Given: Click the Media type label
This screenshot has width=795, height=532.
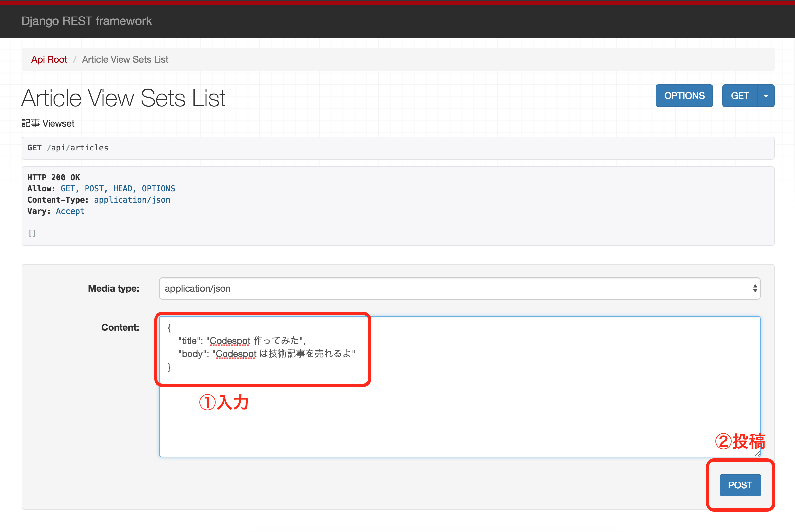Looking at the screenshot, I should click(113, 288).
